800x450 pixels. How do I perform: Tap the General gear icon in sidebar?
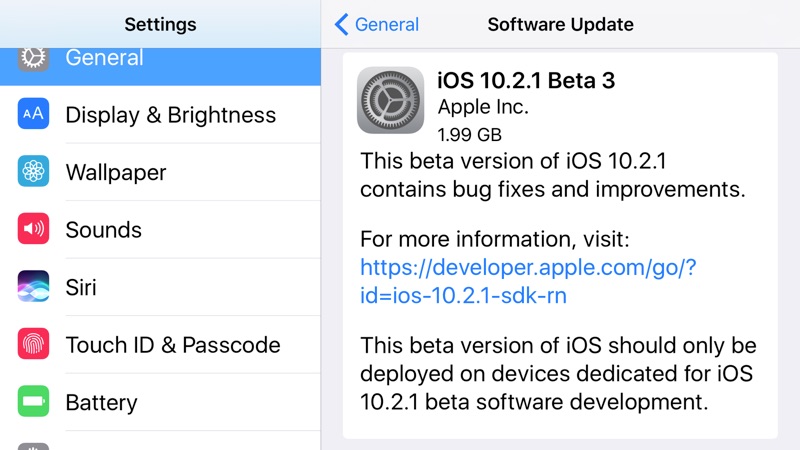point(34,58)
